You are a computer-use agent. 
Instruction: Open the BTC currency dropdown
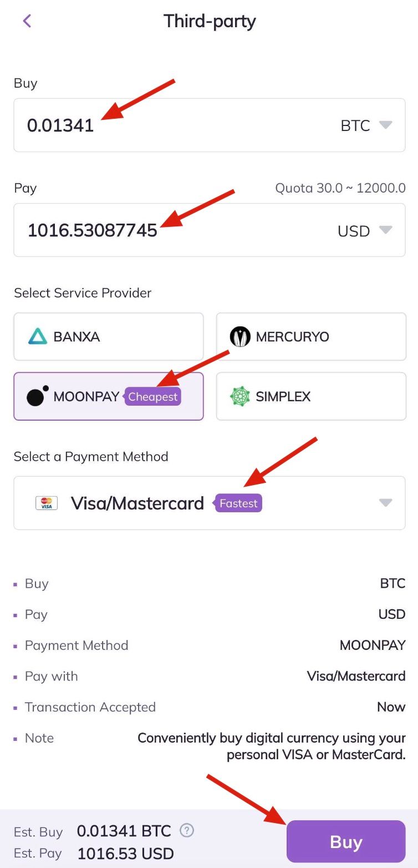coord(366,125)
